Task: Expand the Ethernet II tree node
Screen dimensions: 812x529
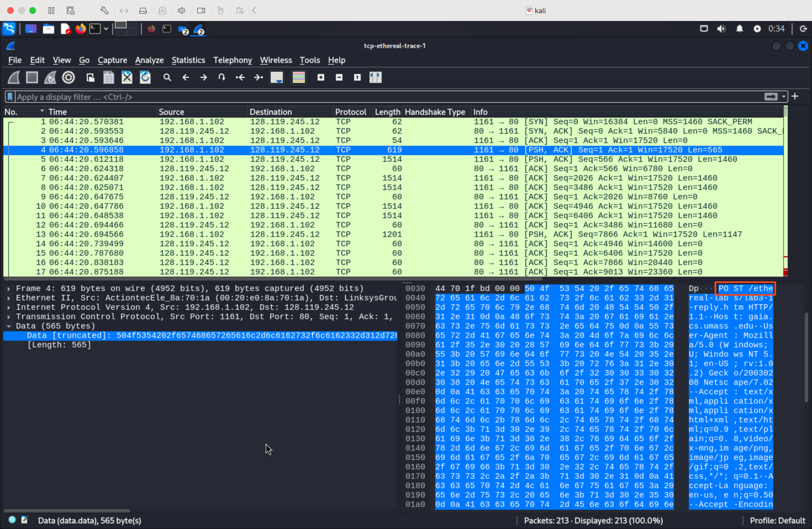Action: 9,298
